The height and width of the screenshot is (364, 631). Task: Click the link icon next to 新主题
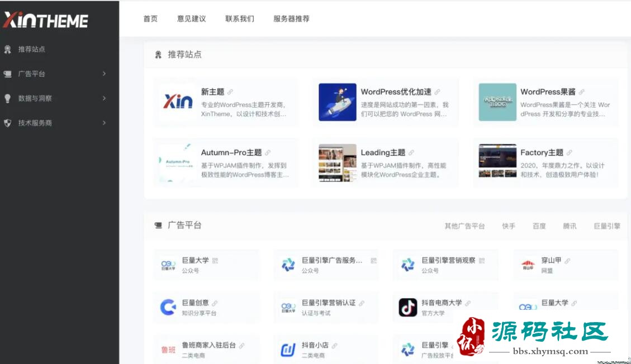tap(230, 92)
